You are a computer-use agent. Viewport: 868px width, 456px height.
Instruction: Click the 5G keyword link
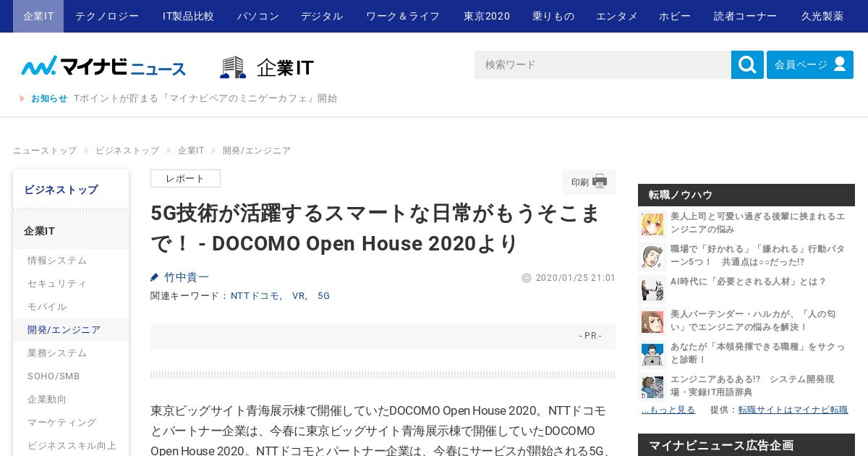[324, 296]
